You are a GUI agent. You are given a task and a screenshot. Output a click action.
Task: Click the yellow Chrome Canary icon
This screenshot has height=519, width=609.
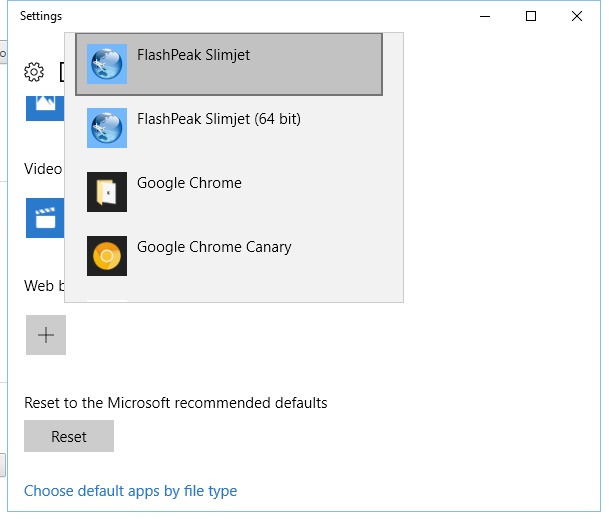pyautogui.click(x=107, y=256)
